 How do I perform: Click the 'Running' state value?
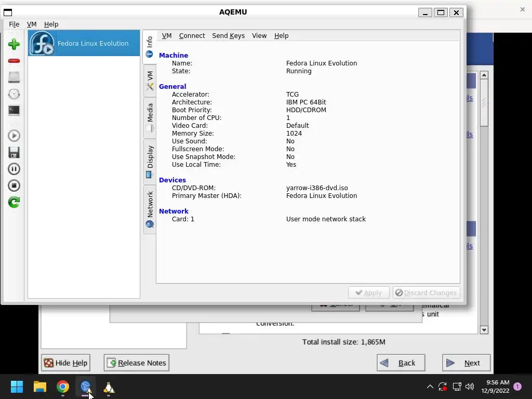(x=299, y=71)
